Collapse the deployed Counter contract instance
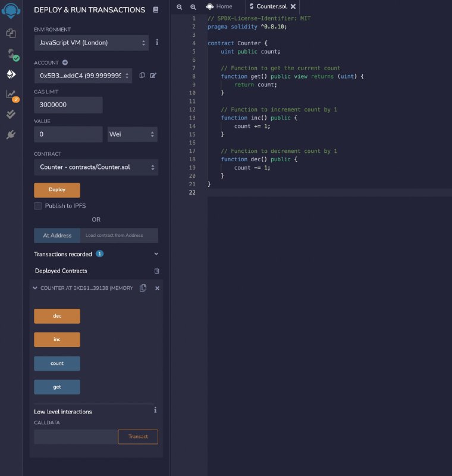452x476 pixels. tap(35, 288)
